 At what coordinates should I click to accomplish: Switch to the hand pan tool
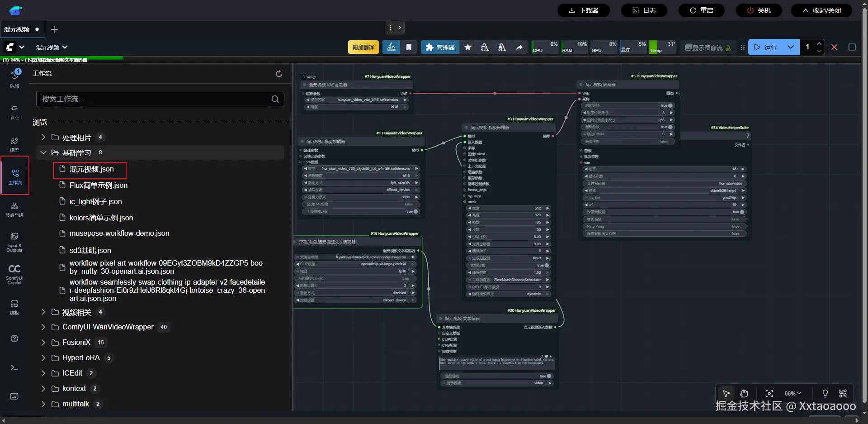pos(744,393)
